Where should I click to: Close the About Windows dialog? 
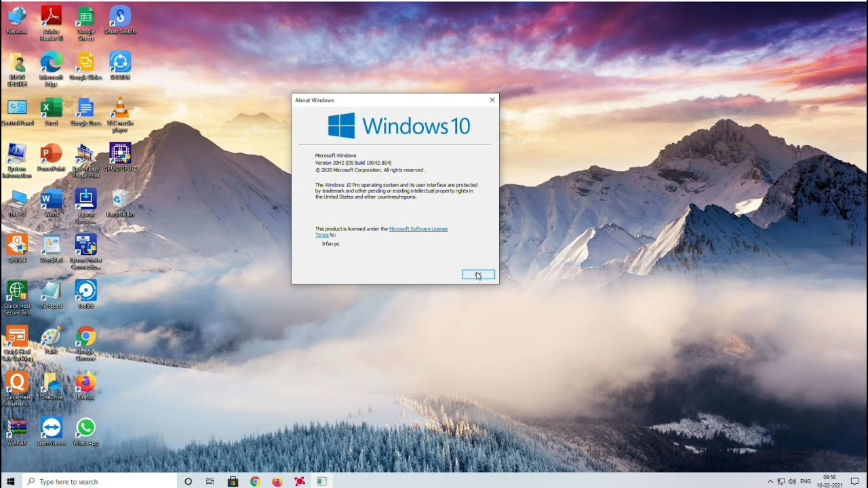click(492, 100)
